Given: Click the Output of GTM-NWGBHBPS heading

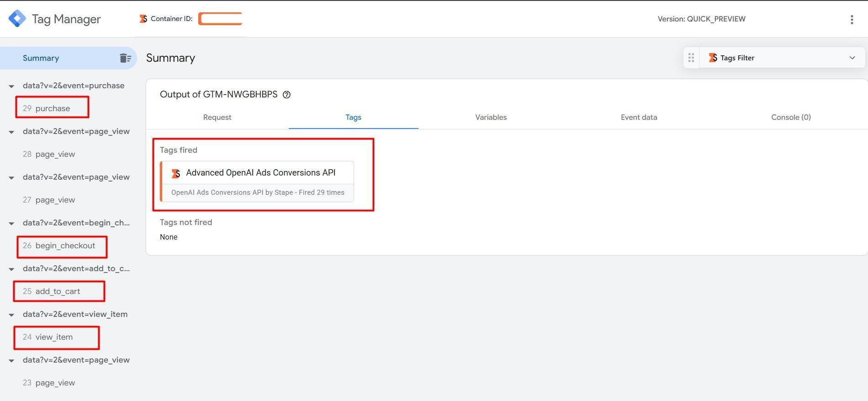Looking at the screenshot, I should click(218, 94).
